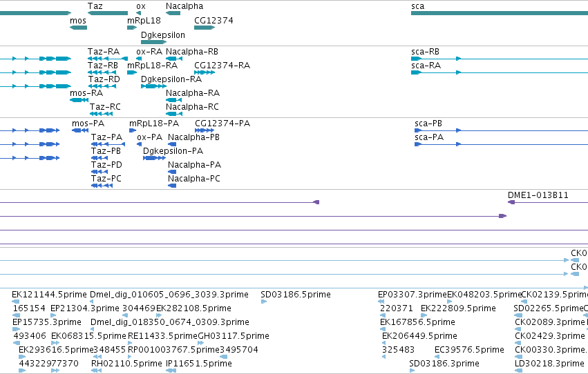This screenshot has height=374, width=588.
Task: Click the EK222809.5prime EST label
Action: point(459,308)
